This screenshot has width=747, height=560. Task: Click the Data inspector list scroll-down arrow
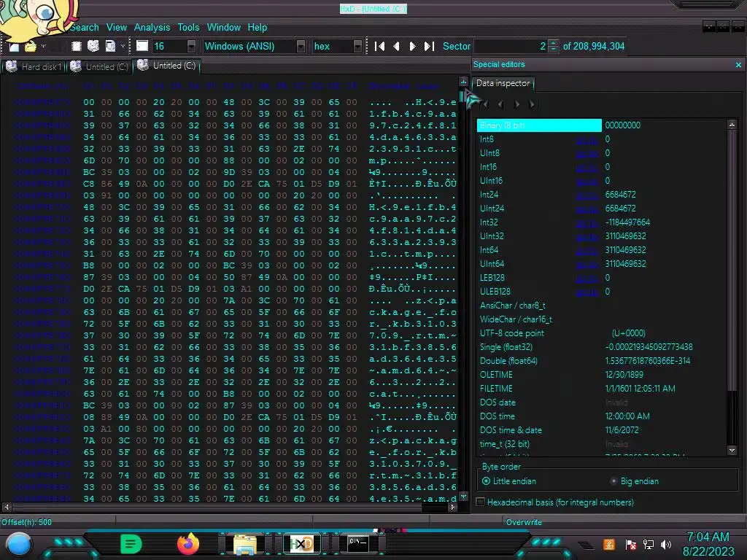point(732,450)
